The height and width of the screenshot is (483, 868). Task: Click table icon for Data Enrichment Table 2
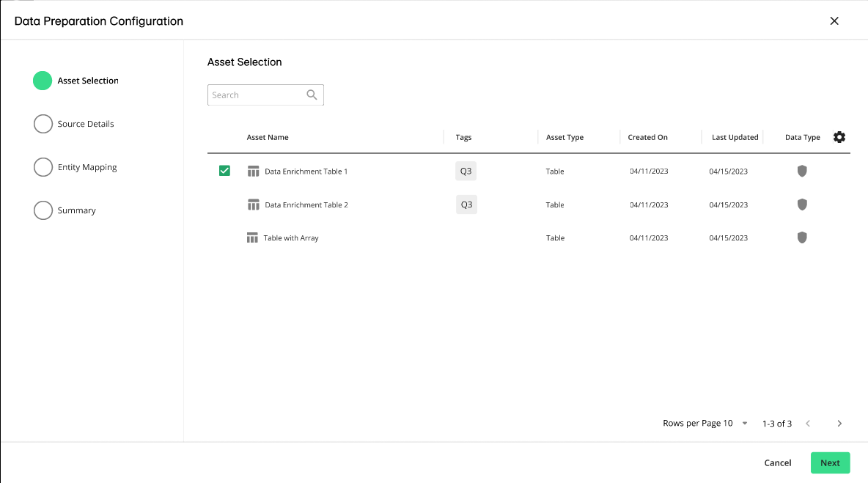tap(254, 205)
